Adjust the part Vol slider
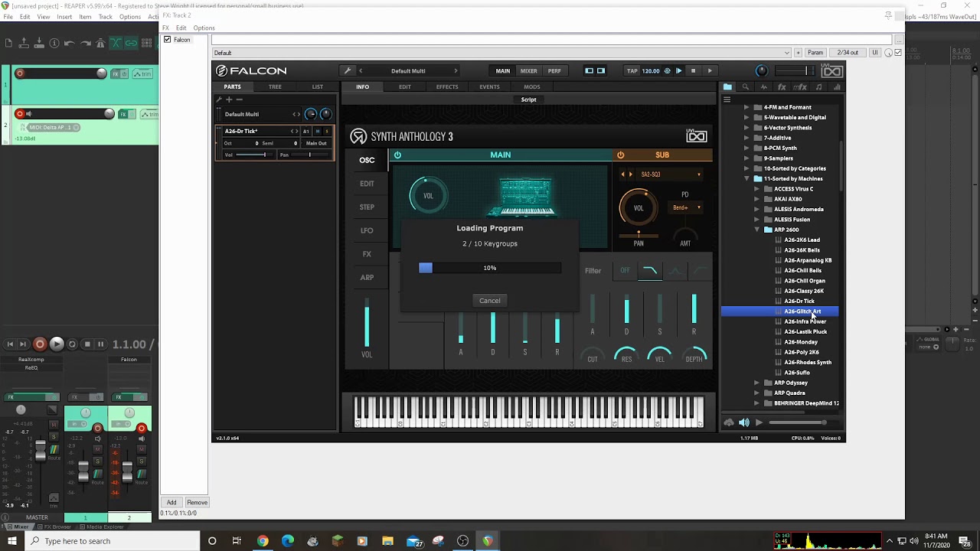The height and width of the screenshot is (551, 980). point(255,155)
